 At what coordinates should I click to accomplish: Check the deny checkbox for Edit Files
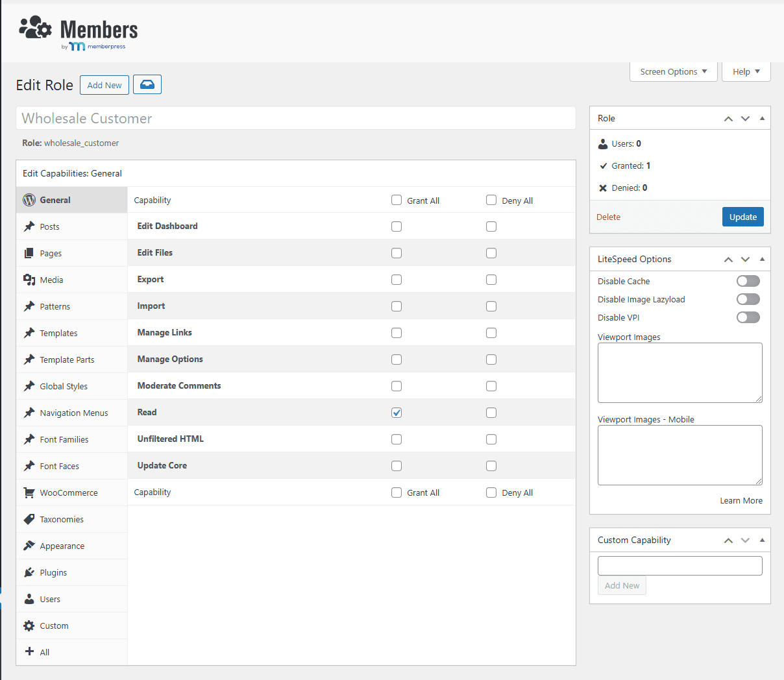tap(491, 253)
